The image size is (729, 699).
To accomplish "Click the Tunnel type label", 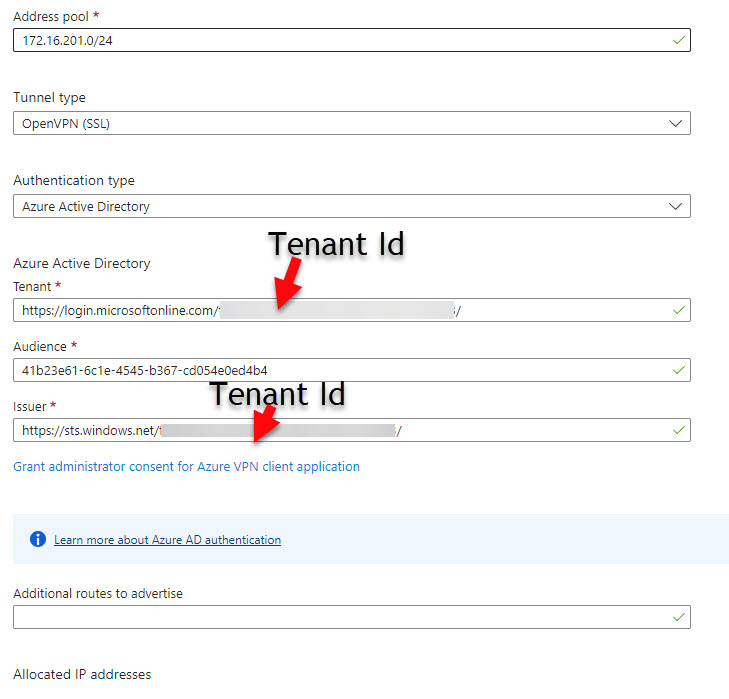I will coord(49,98).
